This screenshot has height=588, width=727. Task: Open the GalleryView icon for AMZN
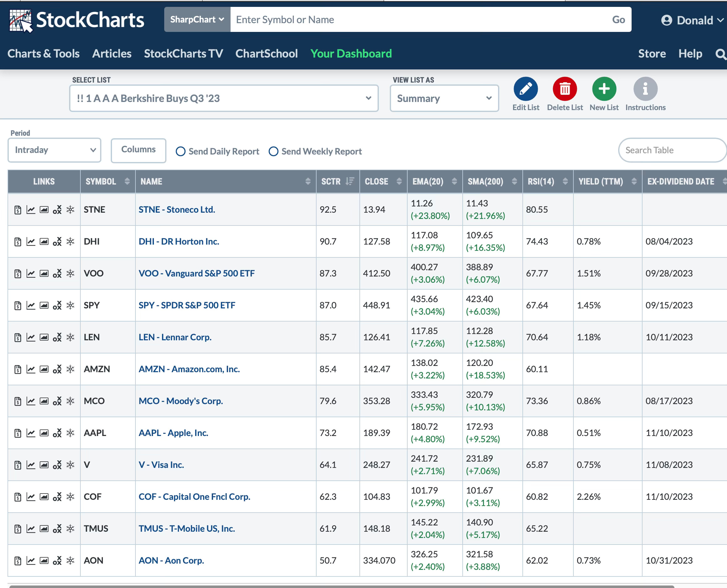click(44, 369)
